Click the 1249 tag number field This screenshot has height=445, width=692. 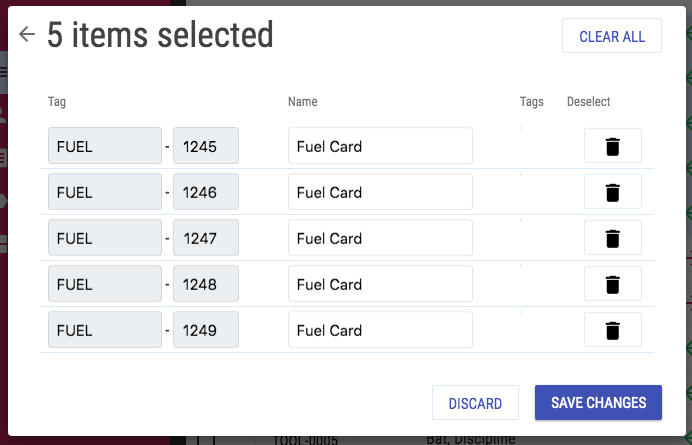tap(206, 330)
